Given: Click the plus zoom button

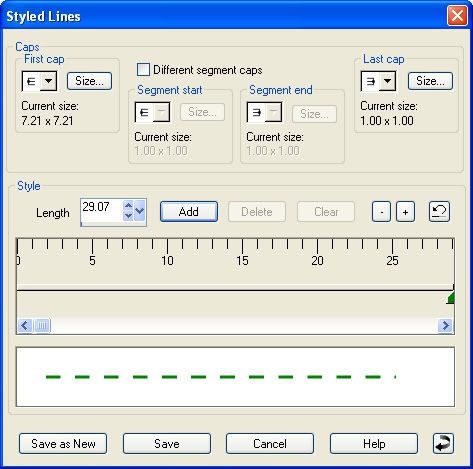Looking at the screenshot, I should 405,212.
